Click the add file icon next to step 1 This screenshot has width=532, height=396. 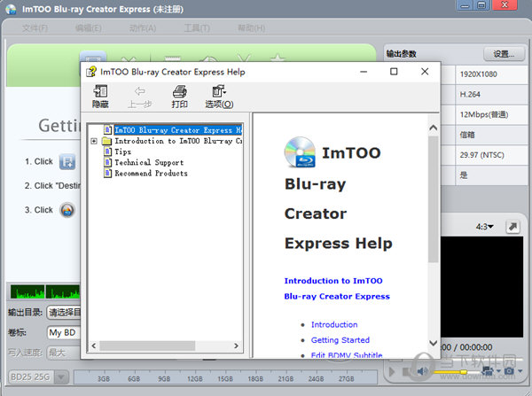pyautogui.click(x=67, y=161)
